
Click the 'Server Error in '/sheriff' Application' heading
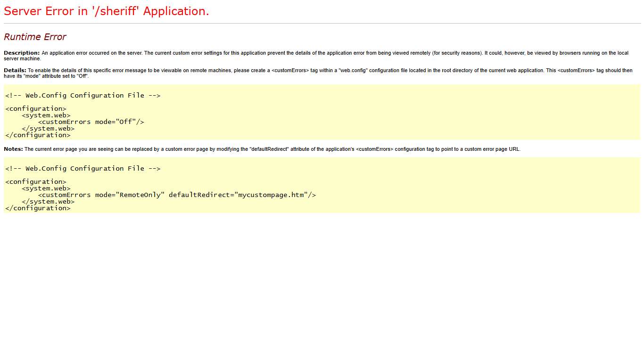pos(106,11)
